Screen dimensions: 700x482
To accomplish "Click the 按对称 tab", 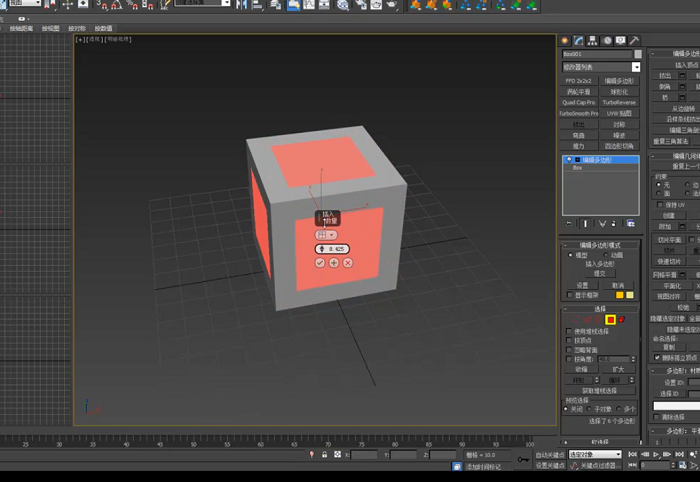I will [x=77, y=29].
